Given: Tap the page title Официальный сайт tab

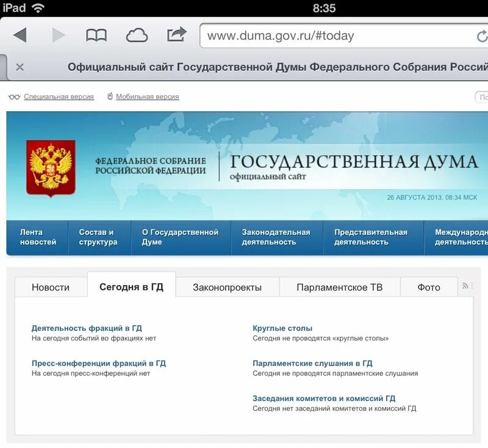Looking at the screenshot, I should pyautogui.click(x=278, y=67).
